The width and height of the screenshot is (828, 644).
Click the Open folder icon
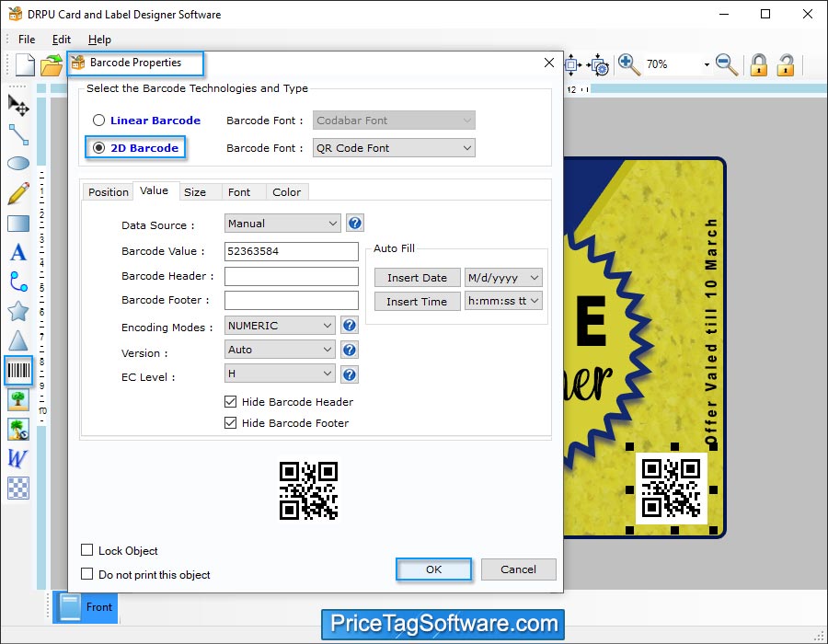click(52, 65)
